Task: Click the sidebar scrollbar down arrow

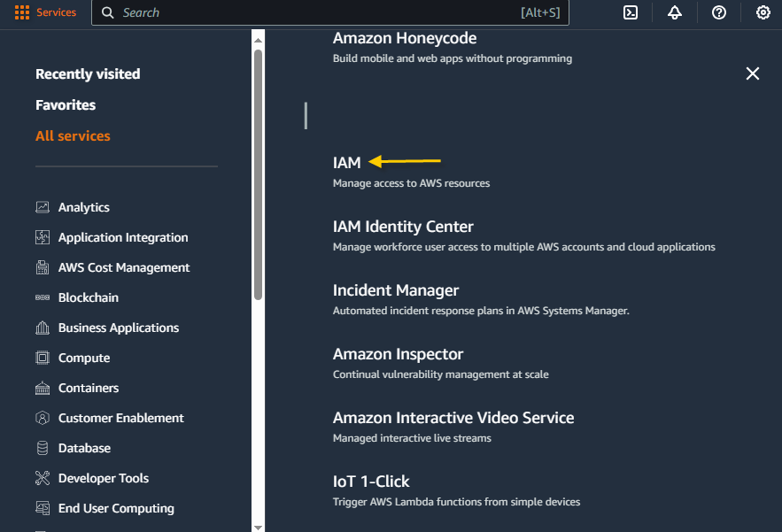Action: pyautogui.click(x=258, y=527)
